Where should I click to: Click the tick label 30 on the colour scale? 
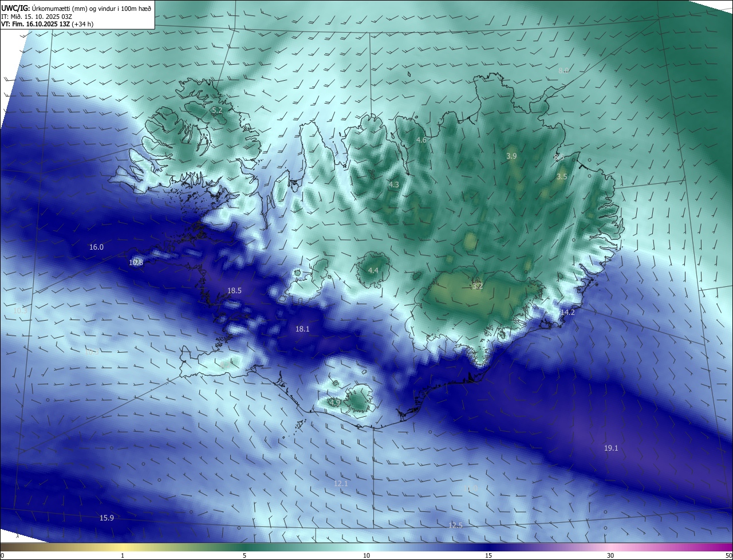tap(610, 555)
